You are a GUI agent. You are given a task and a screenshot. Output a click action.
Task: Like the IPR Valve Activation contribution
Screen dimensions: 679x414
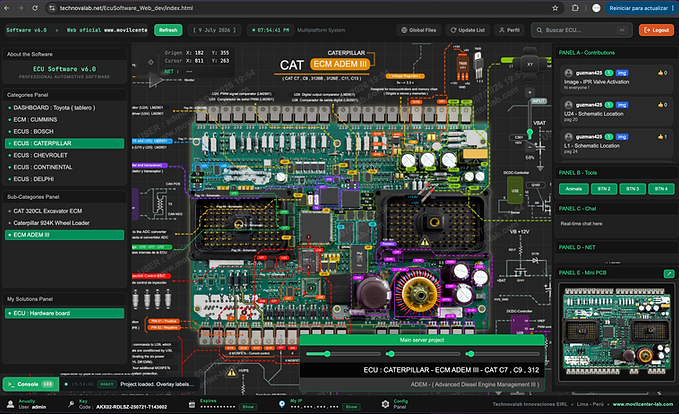(662, 73)
